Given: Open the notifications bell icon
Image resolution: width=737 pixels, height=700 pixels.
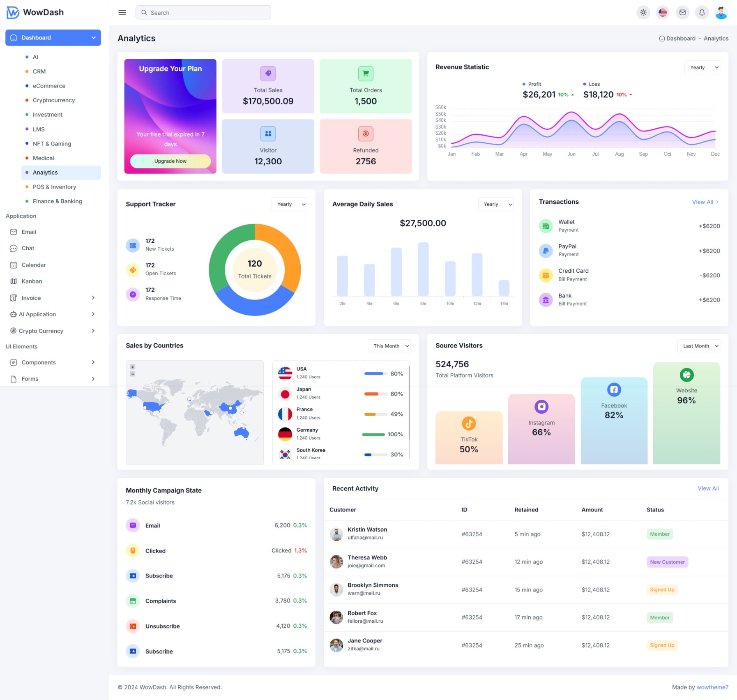Looking at the screenshot, I should point(702,13).
